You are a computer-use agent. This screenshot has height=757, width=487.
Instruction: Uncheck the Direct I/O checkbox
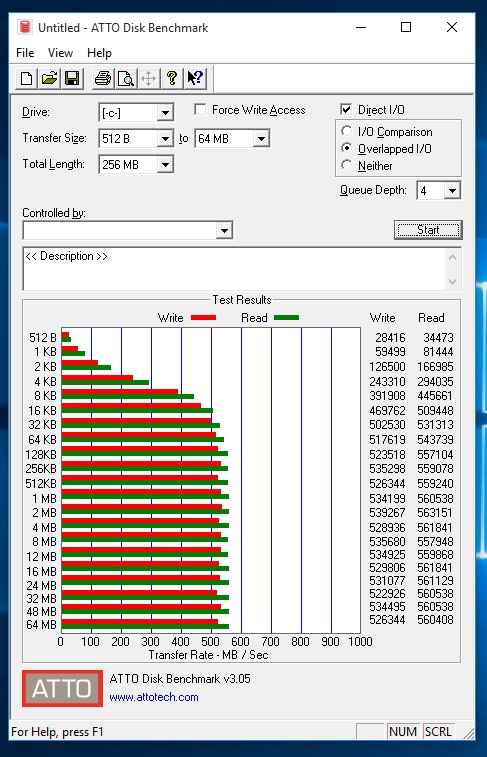(x=346, y=110)
